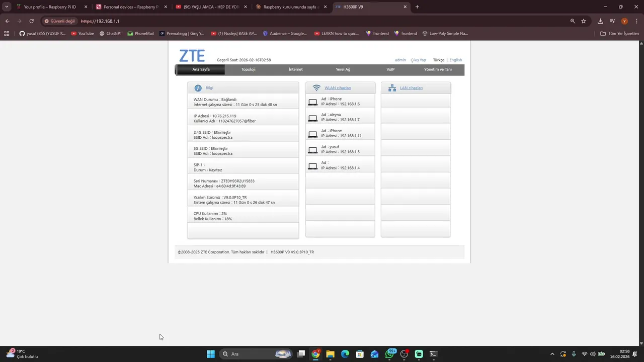Open the WLAN cihazları link

338,88
